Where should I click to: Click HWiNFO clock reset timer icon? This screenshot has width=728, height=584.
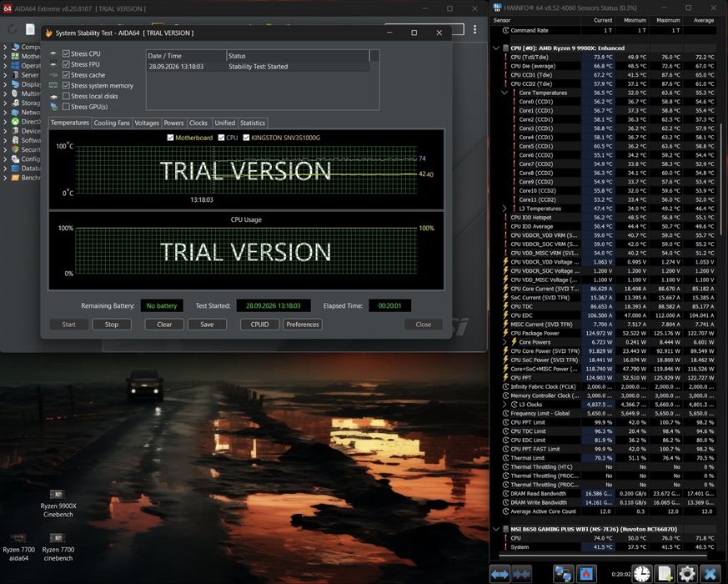(642, 574)
